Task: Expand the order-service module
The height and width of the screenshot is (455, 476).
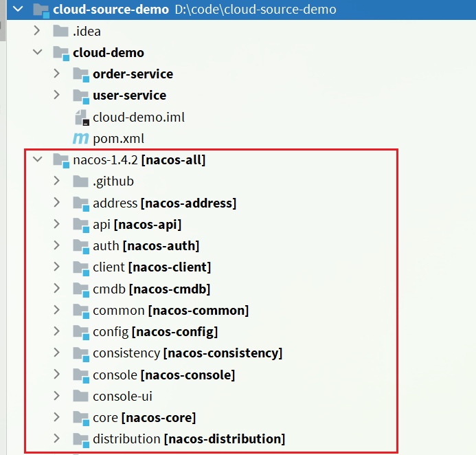Action: click(x=58, y=74)
